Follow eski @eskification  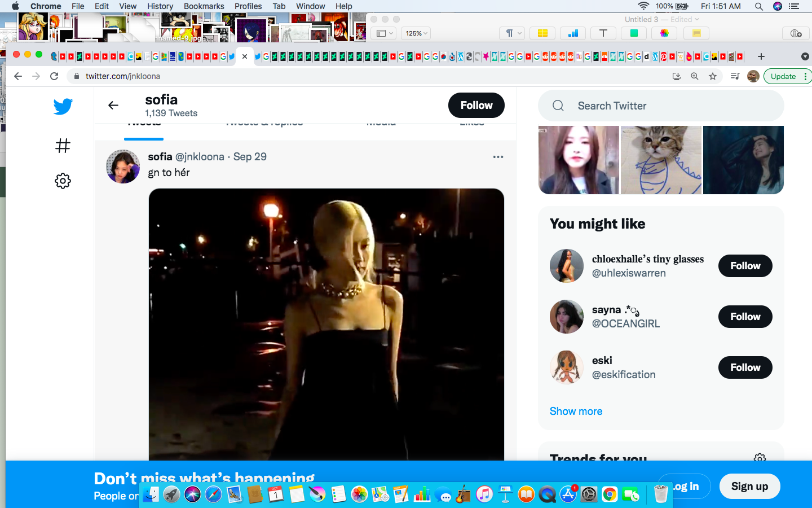click(x=745, y=367)
